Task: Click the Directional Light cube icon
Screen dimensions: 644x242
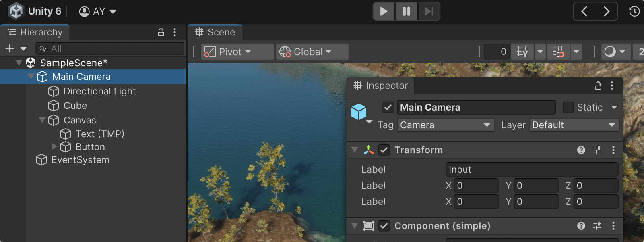Action: point(54,91)
